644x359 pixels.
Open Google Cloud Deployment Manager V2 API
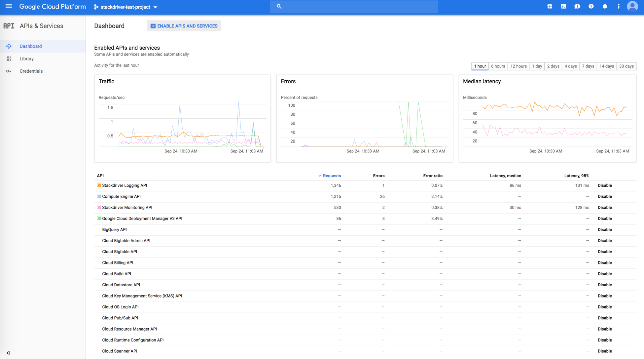point(142,219)
